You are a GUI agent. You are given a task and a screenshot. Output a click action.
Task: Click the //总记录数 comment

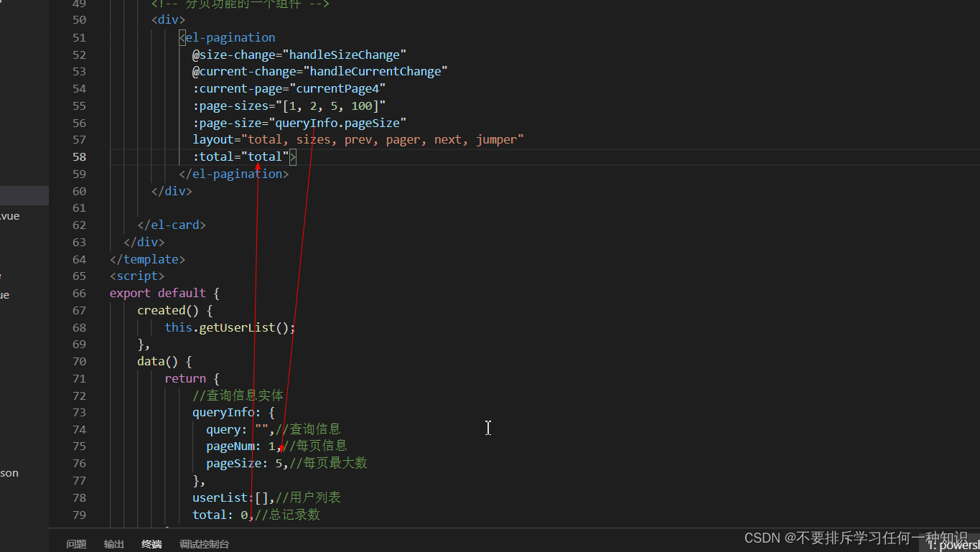287,515
